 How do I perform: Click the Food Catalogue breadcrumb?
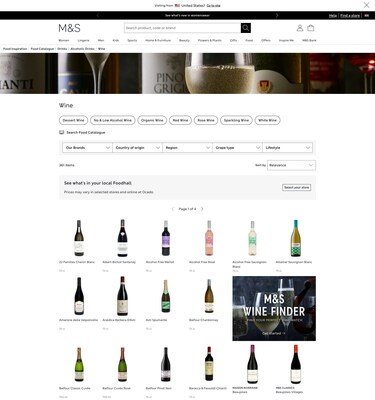[x=42, y=49]
